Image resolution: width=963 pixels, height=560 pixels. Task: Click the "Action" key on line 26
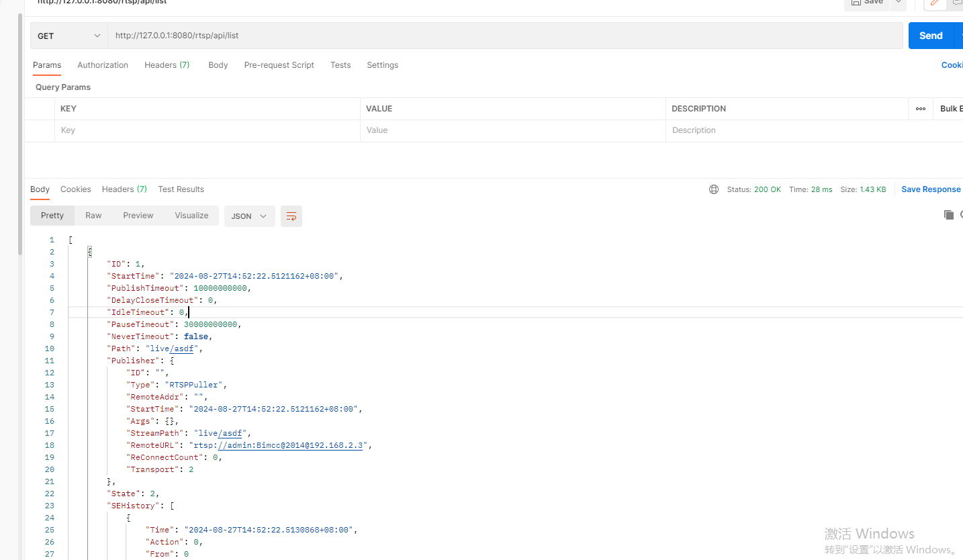click(x=165, y=542)
